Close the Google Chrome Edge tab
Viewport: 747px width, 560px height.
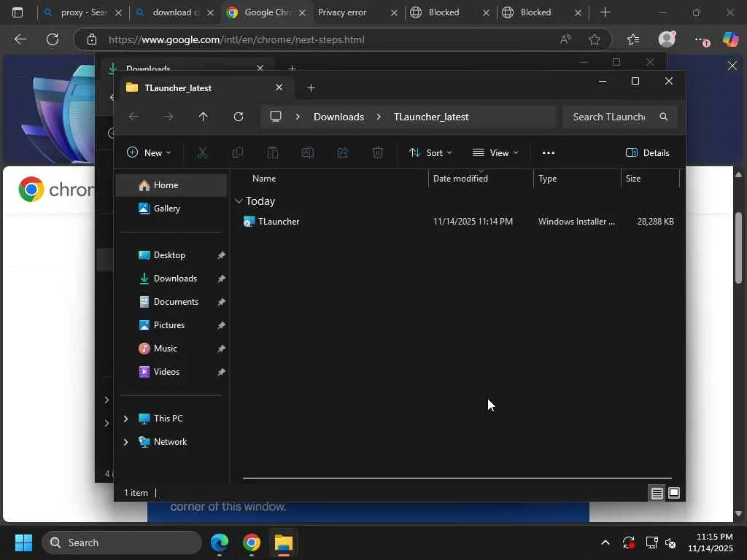[302, 13]
